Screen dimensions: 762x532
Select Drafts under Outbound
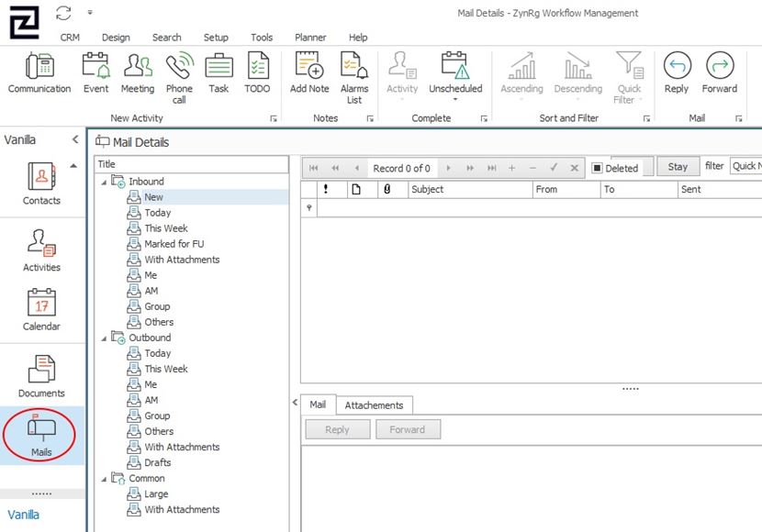(158, 462)
